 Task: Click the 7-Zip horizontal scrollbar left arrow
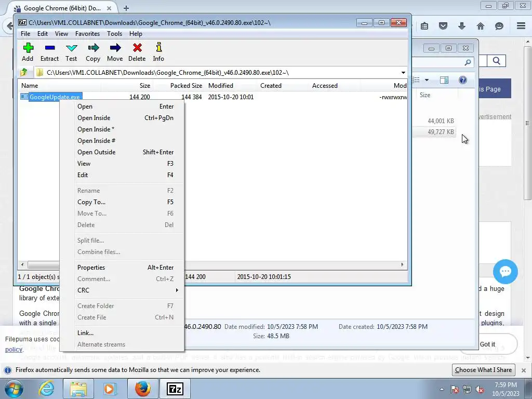(22, 264)
